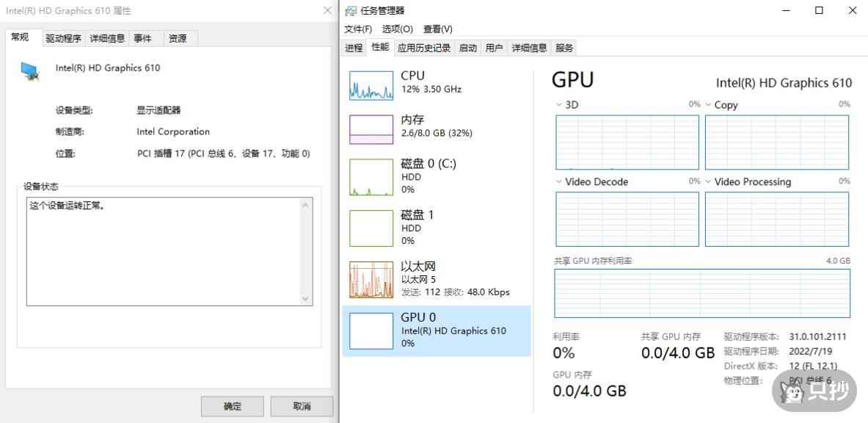Switch to the 驱动程序 tab

click(x=63, y=39)
